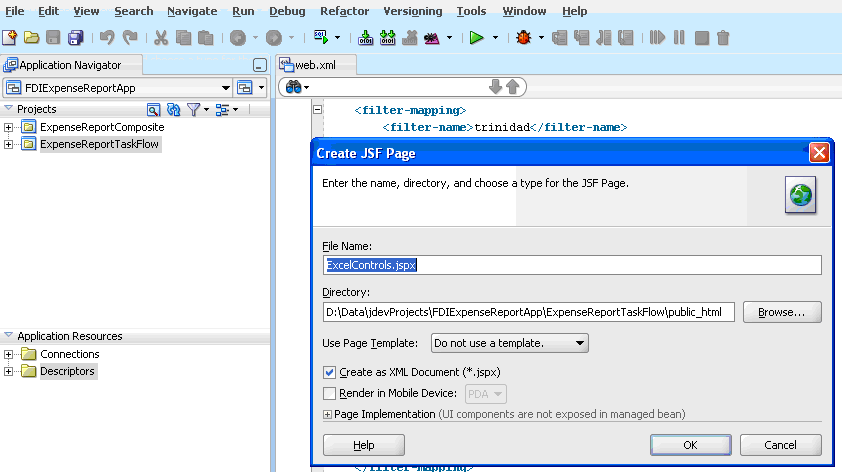This screenshot has width=842, height=472.
Task: Click the Help button in the dialog
Action: click(364, 445)
